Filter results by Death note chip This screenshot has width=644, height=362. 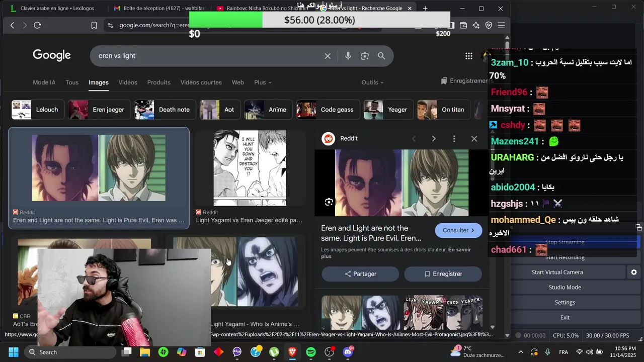164,110
